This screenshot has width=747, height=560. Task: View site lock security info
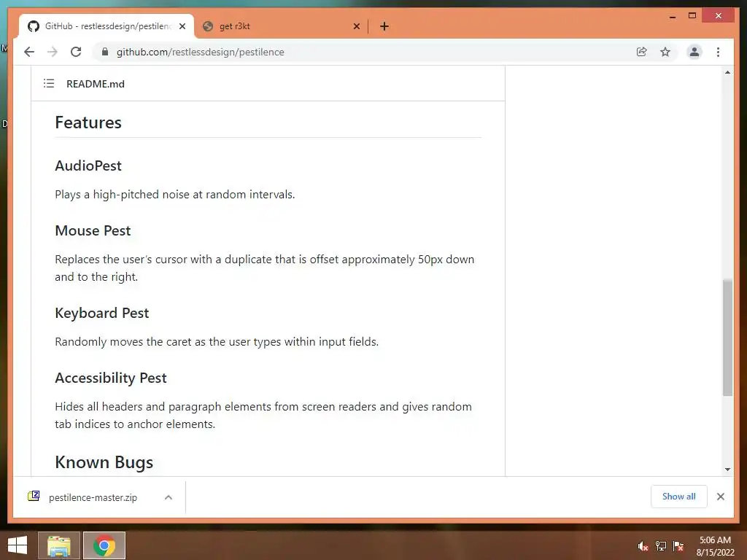(x=105, y=52)
